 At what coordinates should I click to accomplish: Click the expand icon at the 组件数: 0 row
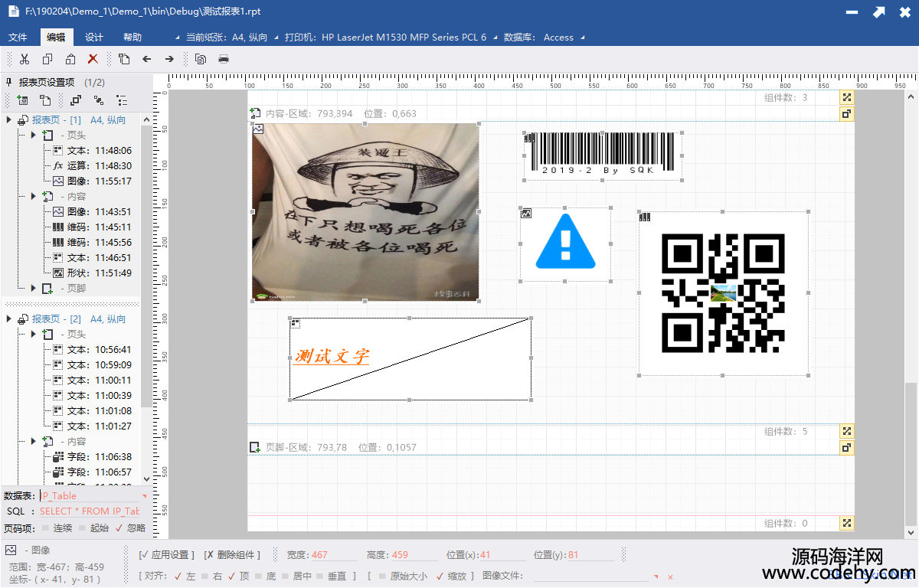click(x=846, y=524)
